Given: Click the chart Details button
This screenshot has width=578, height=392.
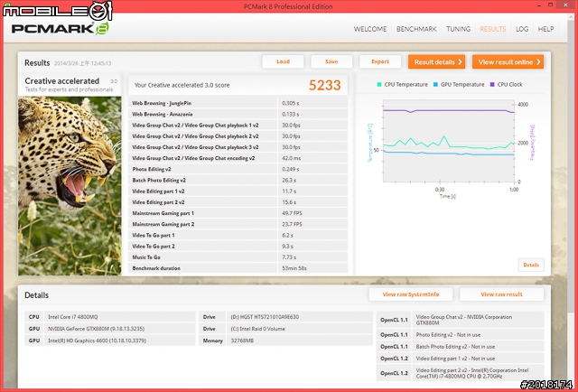Looking at the screenshot, I should click(531, 265).
